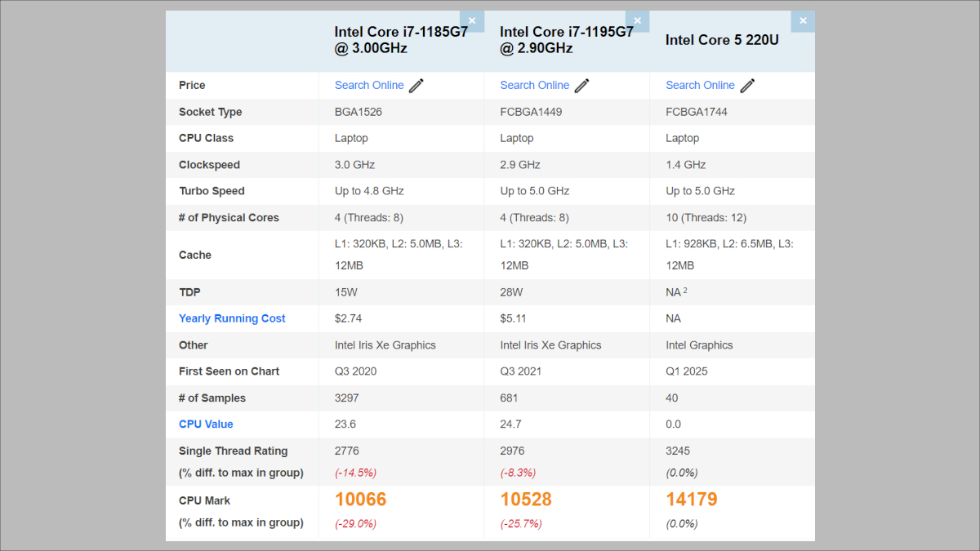Click the FCBGA1744 socket type cell
The height and width of the screenshot is (551, 980).
pos(697,112)
